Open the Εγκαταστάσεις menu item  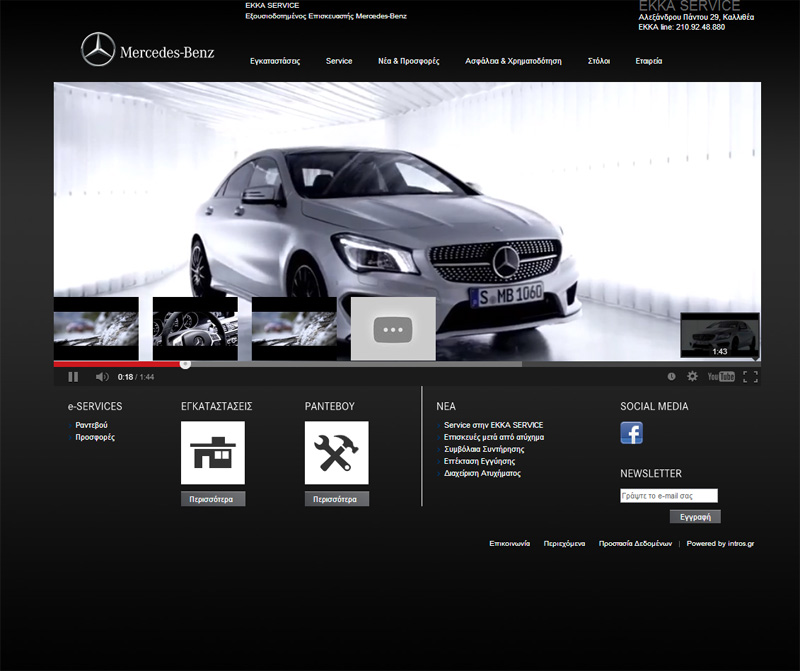[275, 61]
